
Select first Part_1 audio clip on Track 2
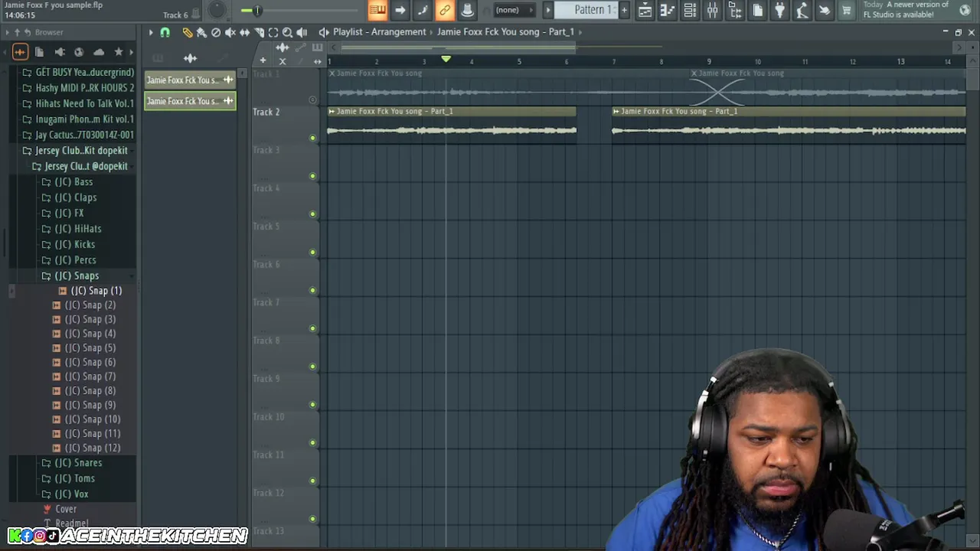[452, 125]
